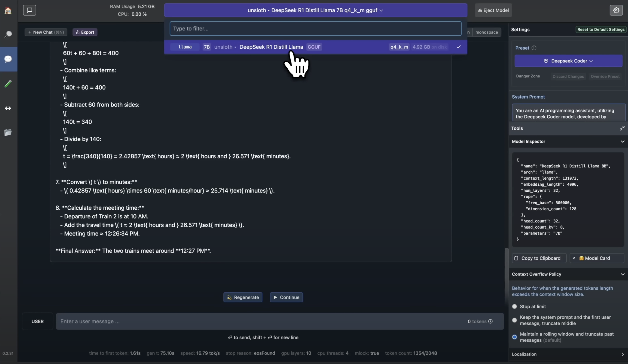Choose DeepSeek R1 Distill Llama model entry
Viewport: 628px width, 364px height.
[x=315, y=47]
